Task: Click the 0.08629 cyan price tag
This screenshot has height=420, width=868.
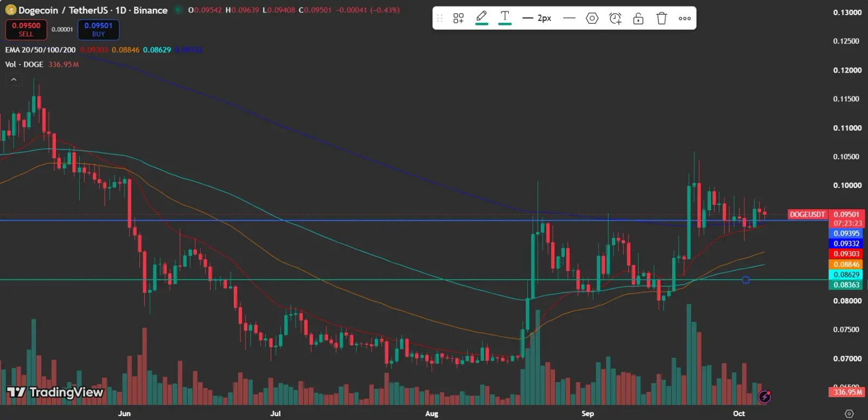Action: click(x=846, y=275)
